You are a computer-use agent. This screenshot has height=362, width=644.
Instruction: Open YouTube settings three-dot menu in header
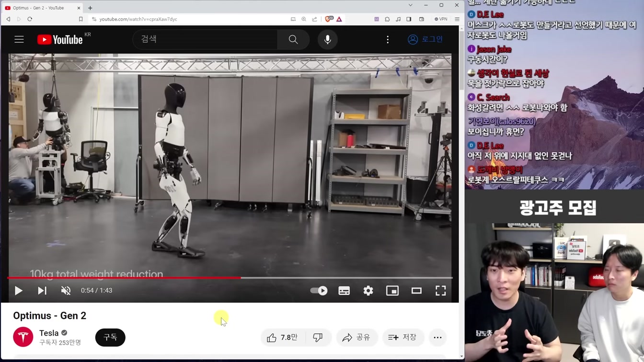coord(388,39)
